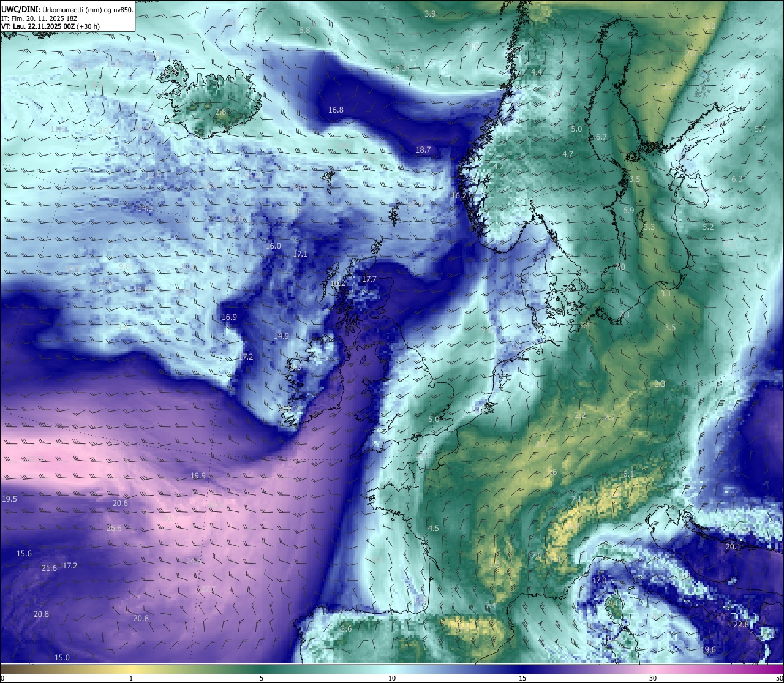This screenshot has height=683, width=784.
Task: Click the 3.1 value label over Poland
Action: 666,294
